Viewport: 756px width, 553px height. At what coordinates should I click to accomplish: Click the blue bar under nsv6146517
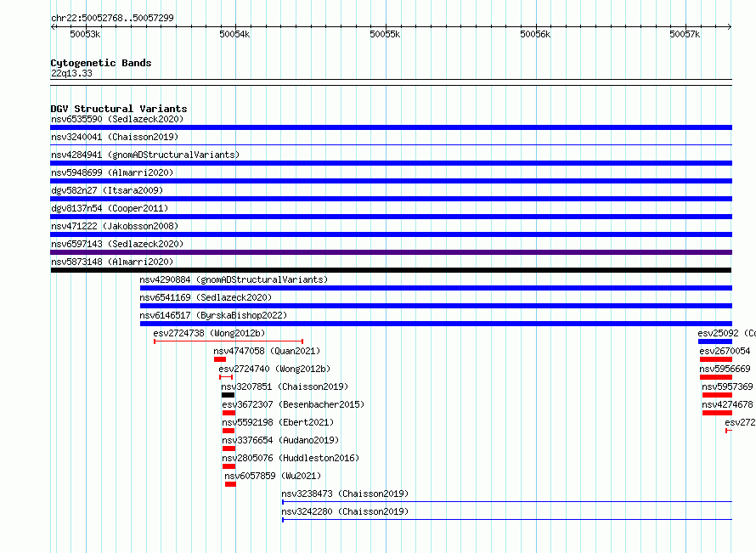coord(436,324)
